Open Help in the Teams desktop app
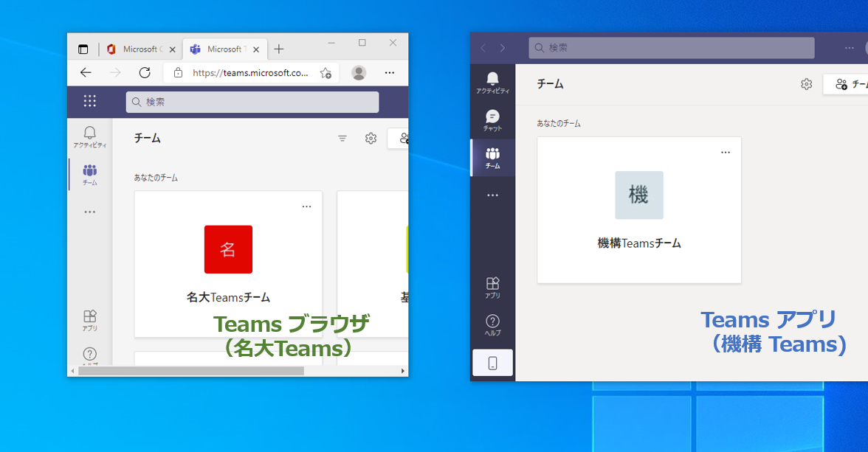 (492, 324)
